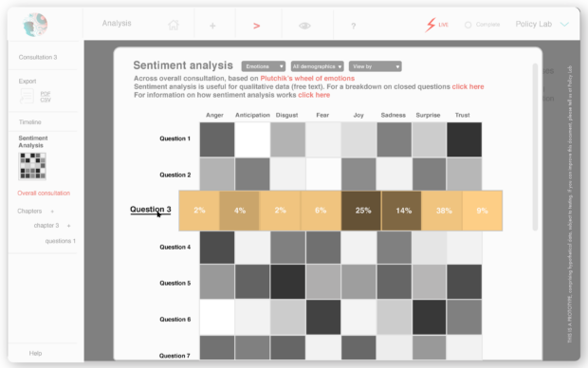Click the eye preview icon
Viewport: 588px width, 368px height.
[x=304, y=26]
